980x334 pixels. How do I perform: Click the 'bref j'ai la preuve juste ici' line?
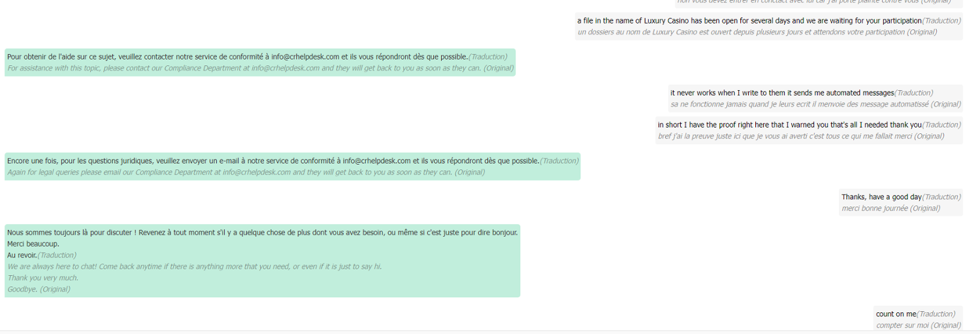click(x=801, y=136)
